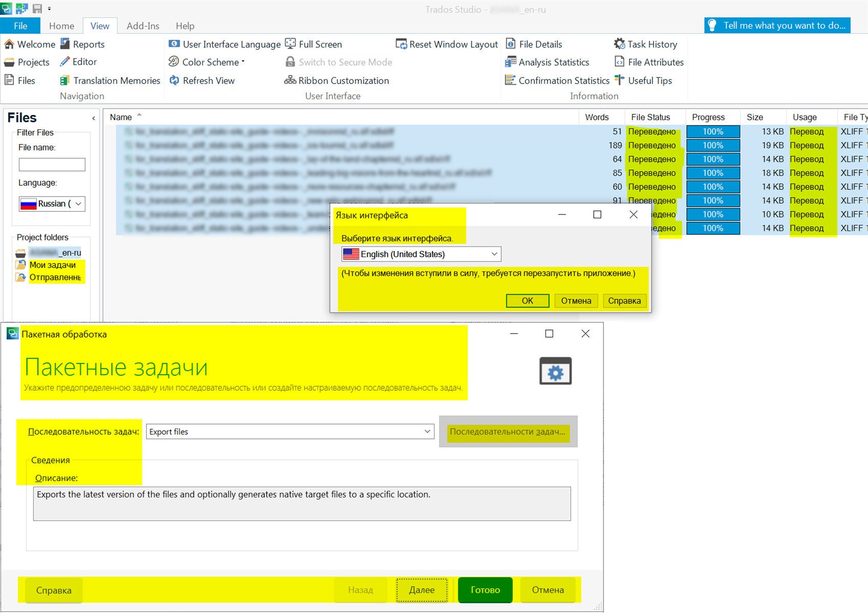This screenshot has width=868, height=616.
Task: Switch to the Home tab
Action: coord(62,26)
